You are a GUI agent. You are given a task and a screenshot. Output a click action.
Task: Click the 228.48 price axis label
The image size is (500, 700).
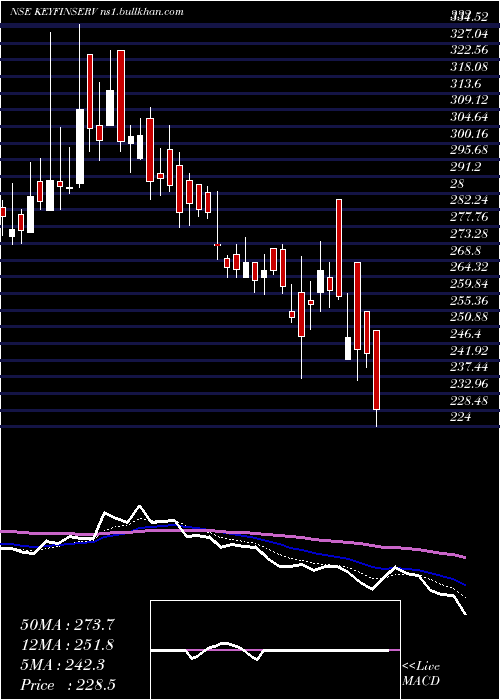pos(468,400)
